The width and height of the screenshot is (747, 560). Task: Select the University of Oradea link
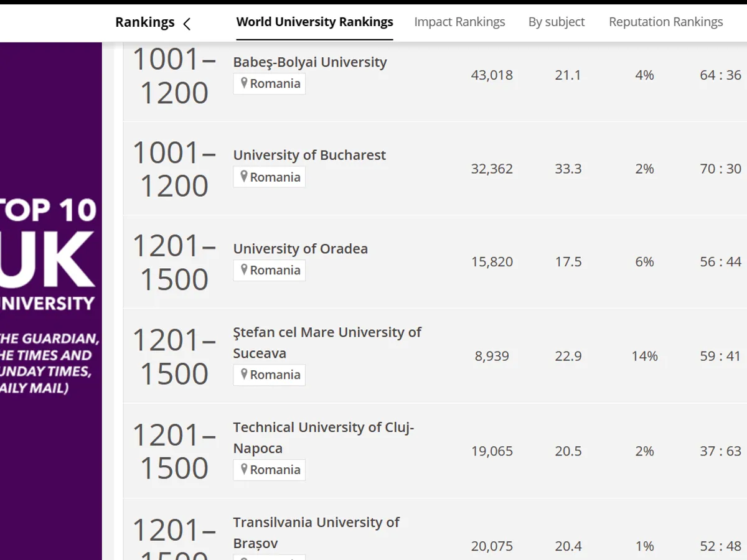[300, 249]
